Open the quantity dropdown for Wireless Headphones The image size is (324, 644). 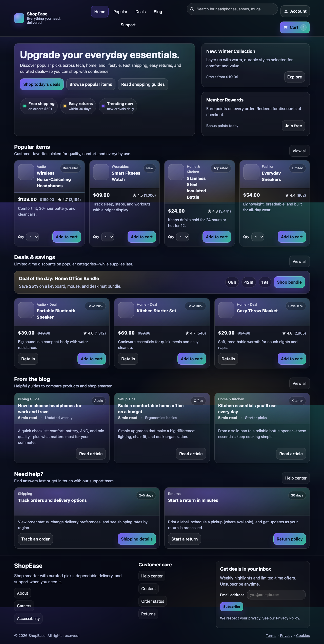pos(32,237)
